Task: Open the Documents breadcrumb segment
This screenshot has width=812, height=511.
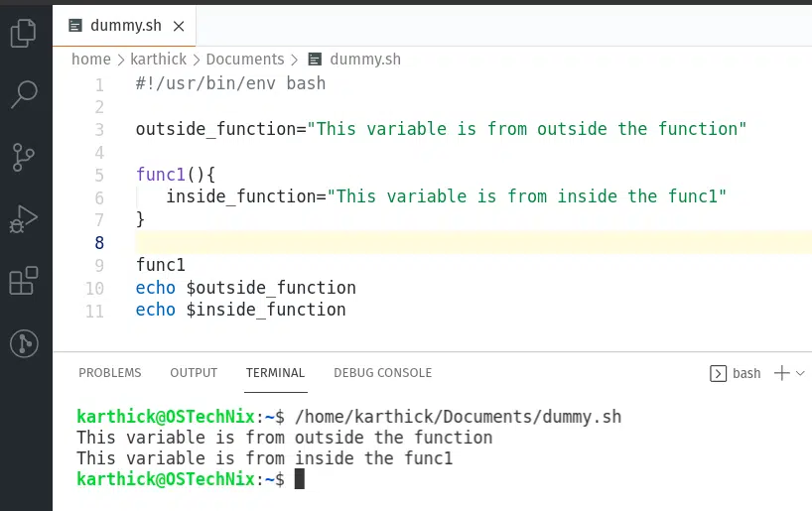Action: [x=245, y=59]
